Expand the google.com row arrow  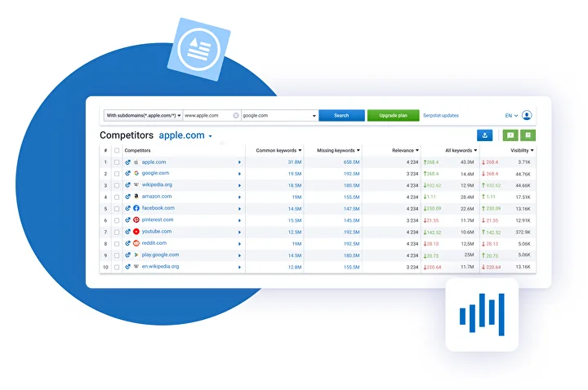239,174
